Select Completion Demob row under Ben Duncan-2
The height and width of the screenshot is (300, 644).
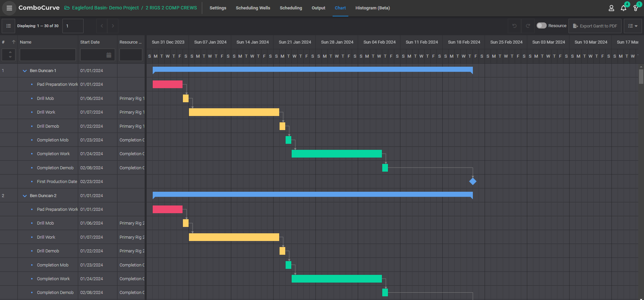coord(72,293)
